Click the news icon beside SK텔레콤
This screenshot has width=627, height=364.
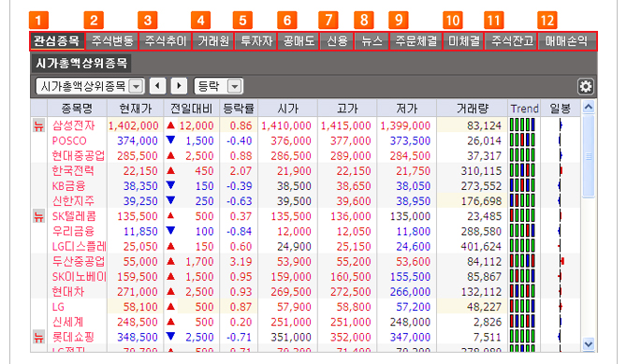coord(38,216)
